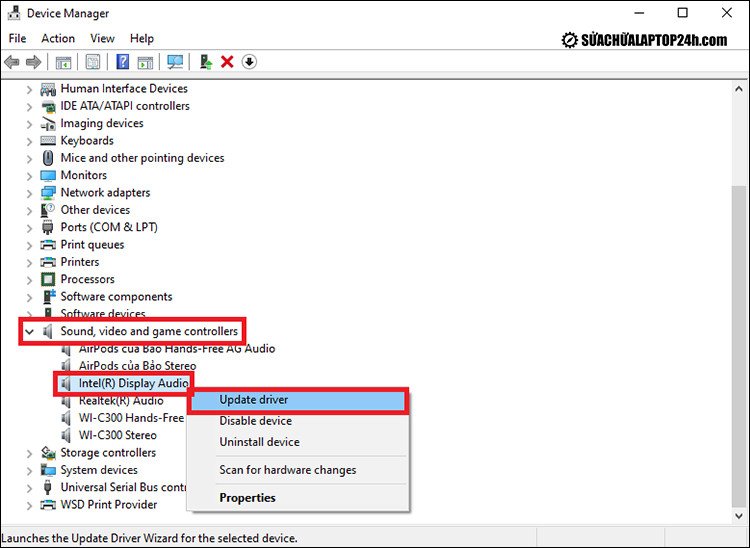750x548 pixels.
Task: Click the Show/Hide Action Pane toolbar icon
Action: tap(145, 62)
